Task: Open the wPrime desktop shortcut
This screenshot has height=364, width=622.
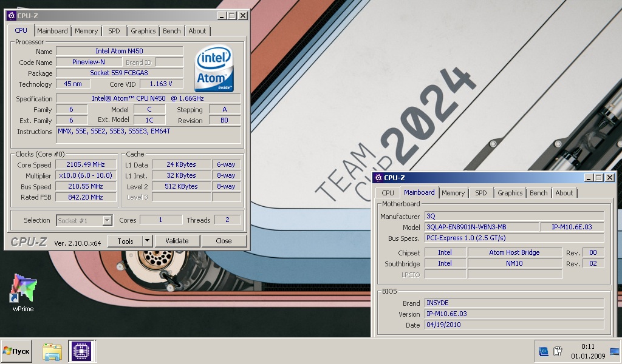Action: point(23,292)
